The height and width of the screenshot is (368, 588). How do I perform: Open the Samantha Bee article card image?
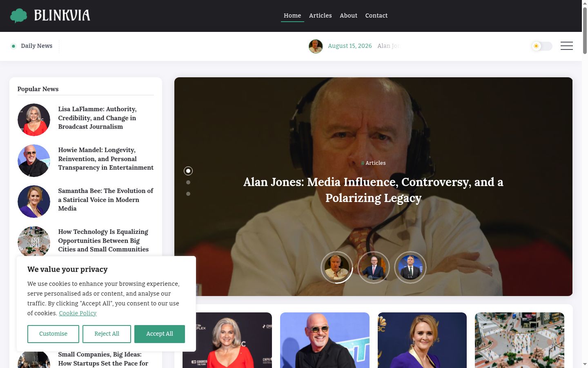[422, 340]
